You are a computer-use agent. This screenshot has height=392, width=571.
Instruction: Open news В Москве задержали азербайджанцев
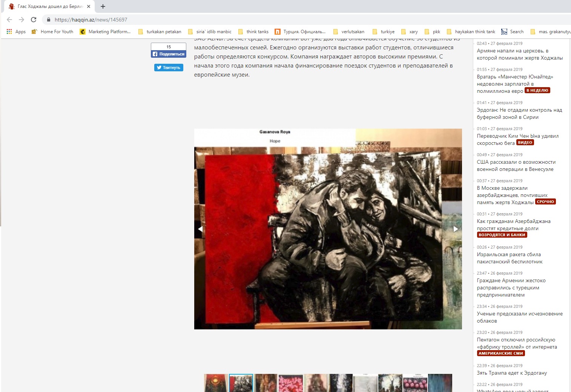pyautogui.click(x=512, y=195)
